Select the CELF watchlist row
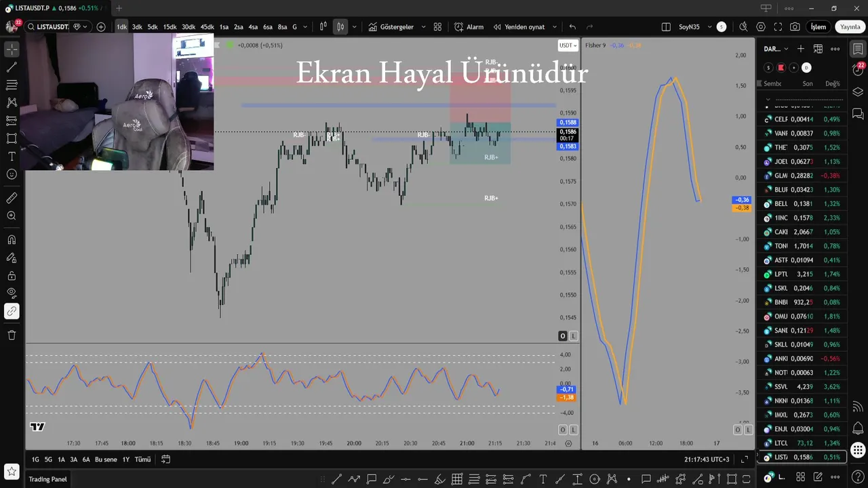The height and width of the screenshot is (488, 868). [x=802, y=119]
